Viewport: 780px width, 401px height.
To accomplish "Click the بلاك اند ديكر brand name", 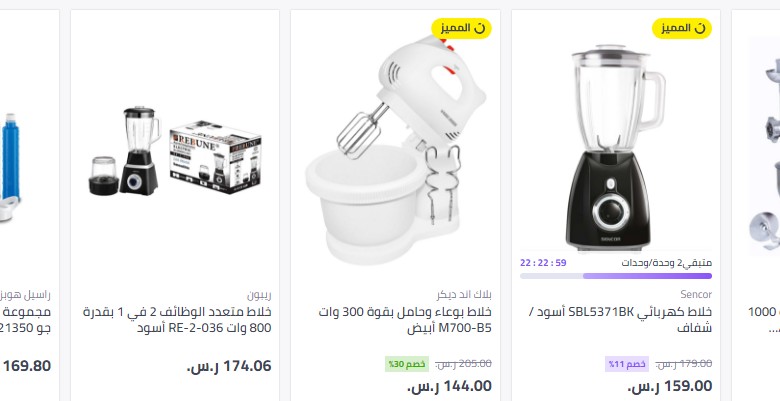I will pyautogui.click(x=464, y=295).
